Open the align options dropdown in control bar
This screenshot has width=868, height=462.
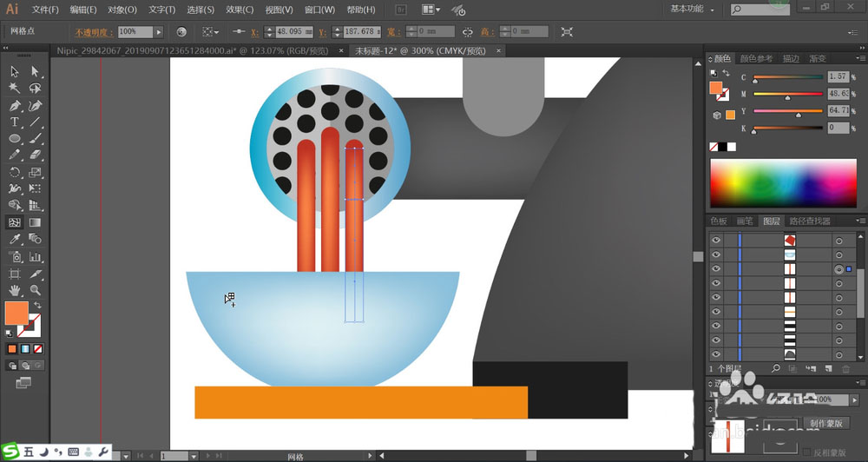coord(210,32)
